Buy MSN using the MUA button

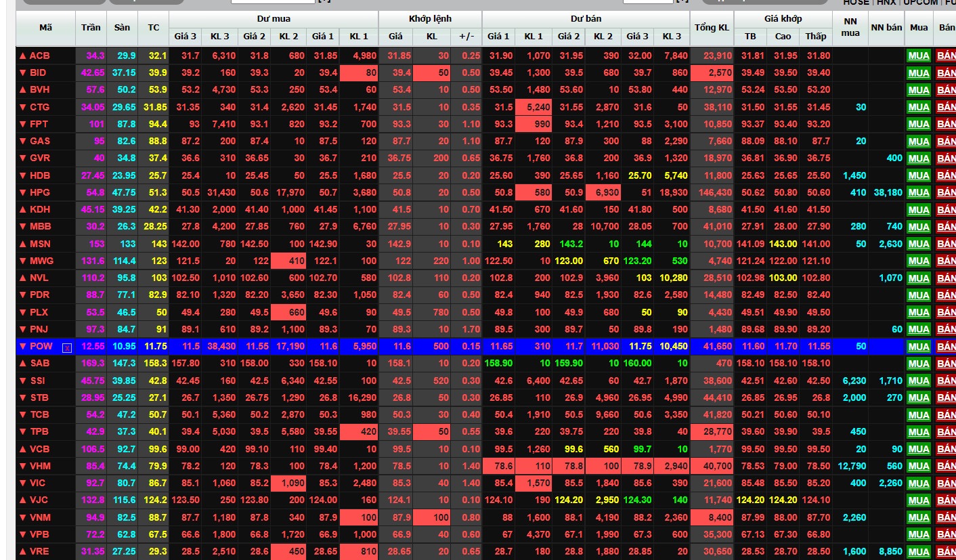(919, 244)
